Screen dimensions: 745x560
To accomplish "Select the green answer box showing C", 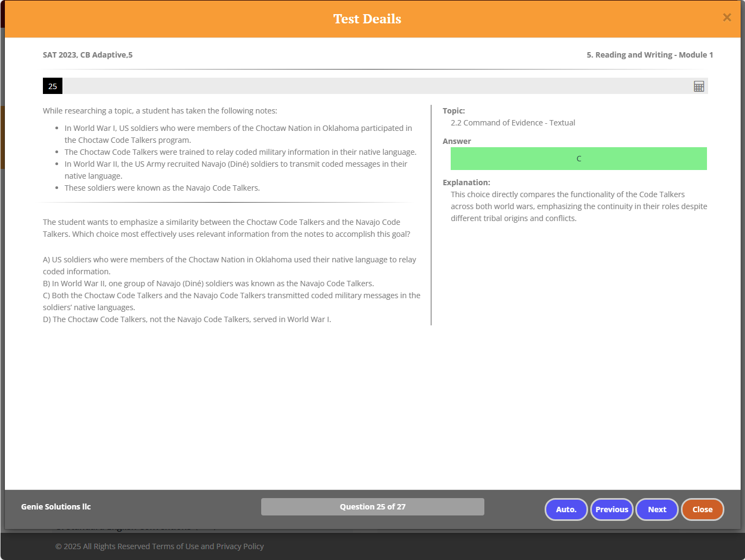I will (x=578, y=158).
